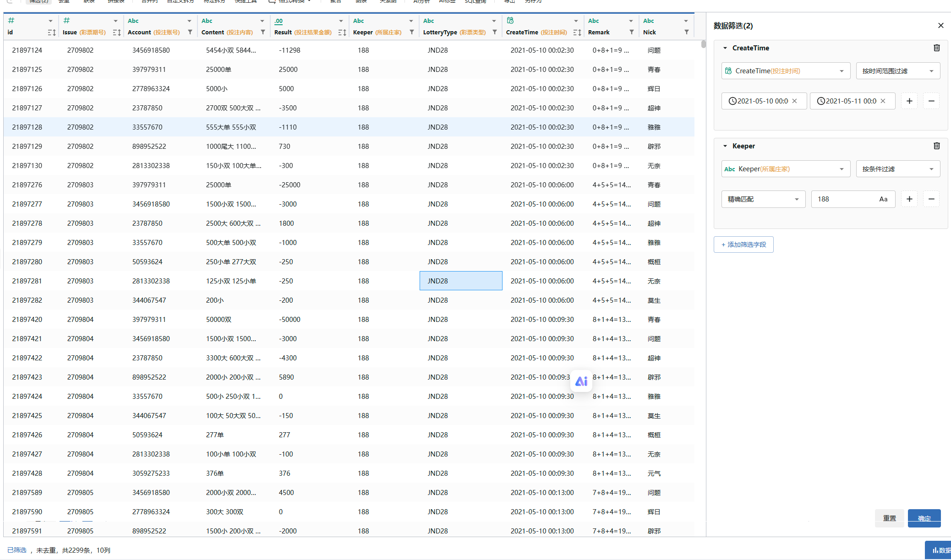The height and width of the screenshot is (560, 951).
Task: Collapse the CreateTime filter section
Action: 725,48
